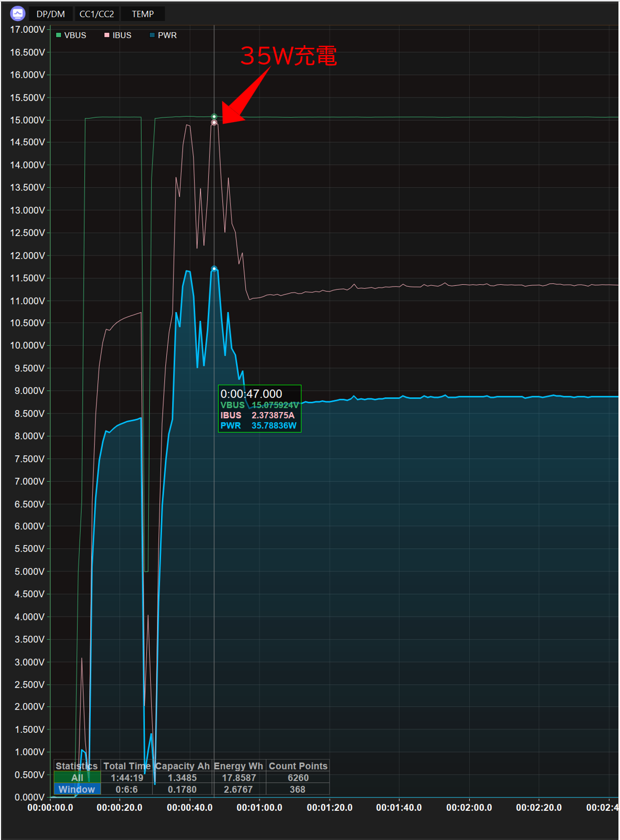The width and height of the screenshot is (620, 840).
Task: Click tooltip VBUS reading 15.075924V
Action: click(x=275, y=405)
